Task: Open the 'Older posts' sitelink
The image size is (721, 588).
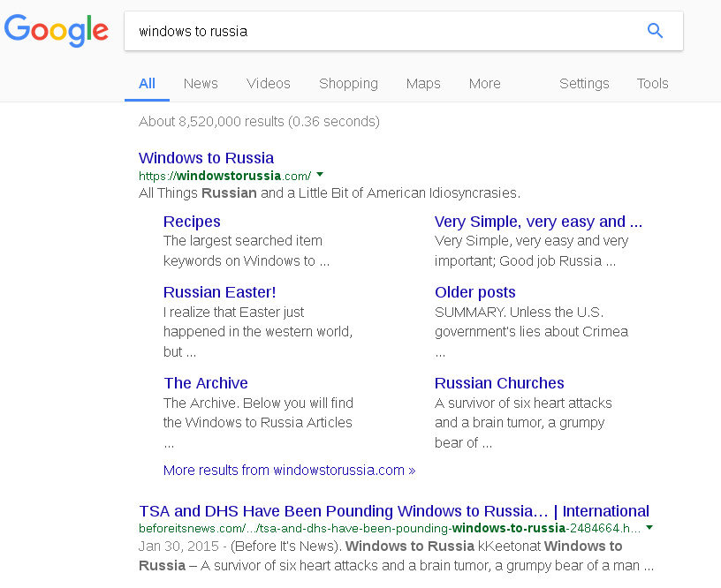Action: (x=475, y=292)
